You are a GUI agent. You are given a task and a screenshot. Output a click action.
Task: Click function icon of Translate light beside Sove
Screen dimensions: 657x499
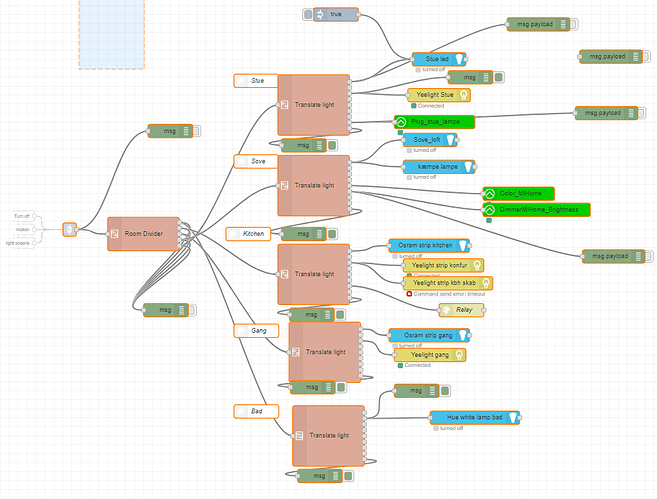(285, 185)
